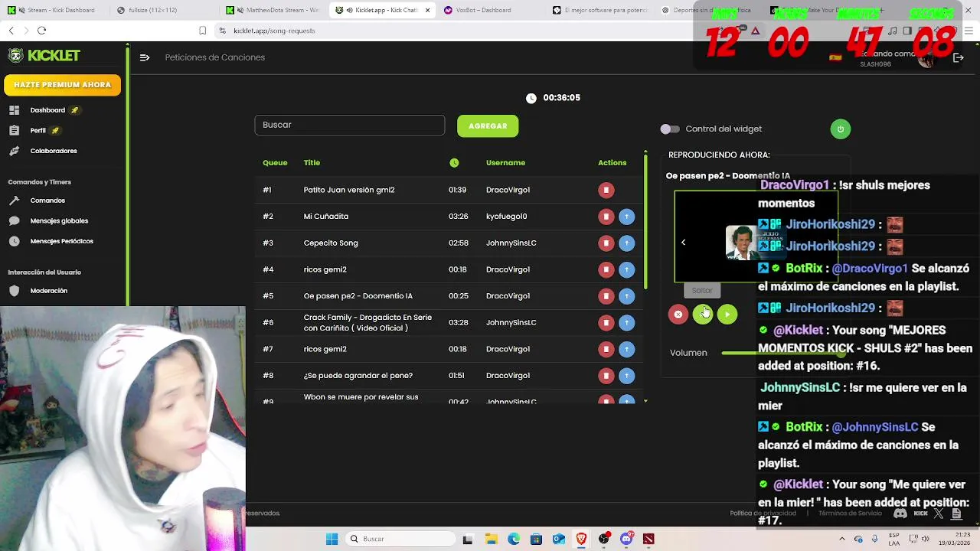
Task: Reload the page in the browser
Action: pos(41,31)
